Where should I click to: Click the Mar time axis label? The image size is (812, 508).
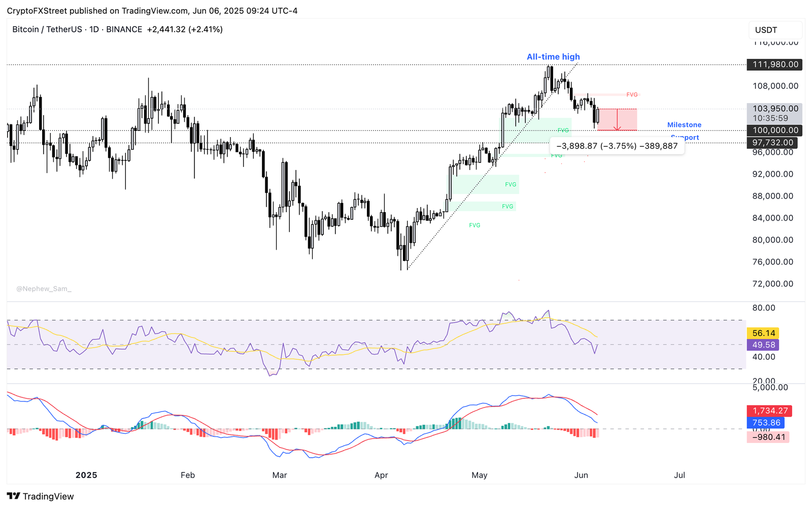click(280, 476)
